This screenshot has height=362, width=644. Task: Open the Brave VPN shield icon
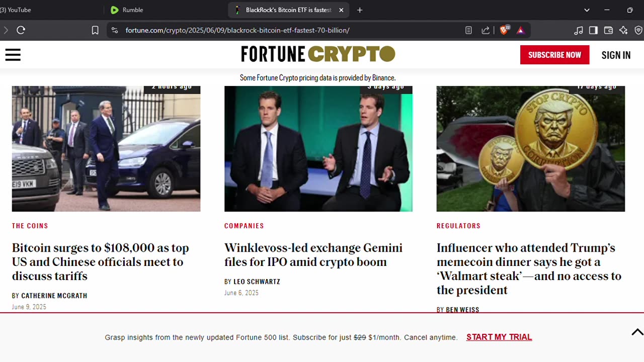[x=638, y=30]
